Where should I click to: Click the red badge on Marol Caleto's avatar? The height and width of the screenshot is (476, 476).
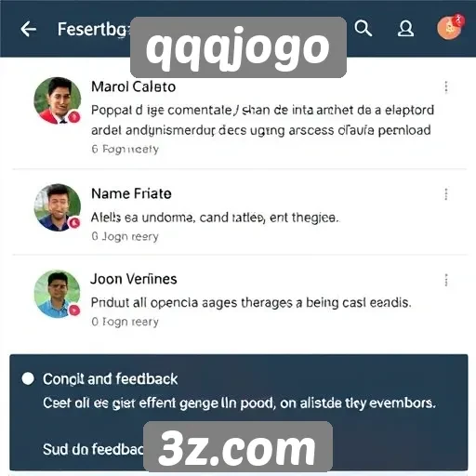[74, 117]
